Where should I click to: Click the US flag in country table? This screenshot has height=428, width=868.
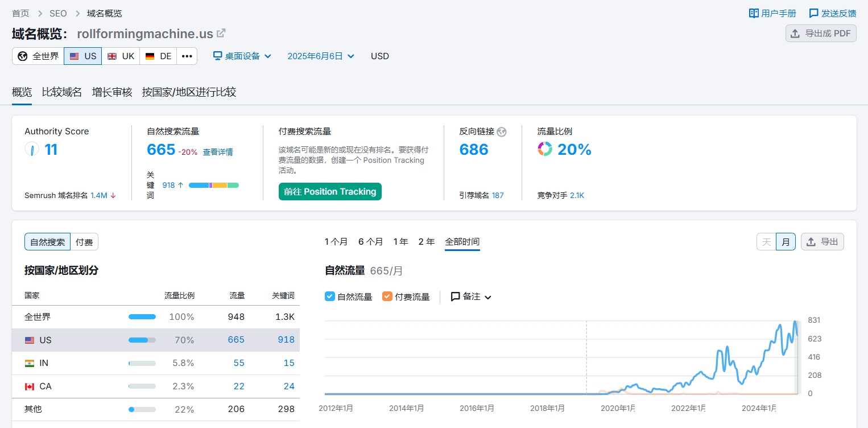coord(30,340)
